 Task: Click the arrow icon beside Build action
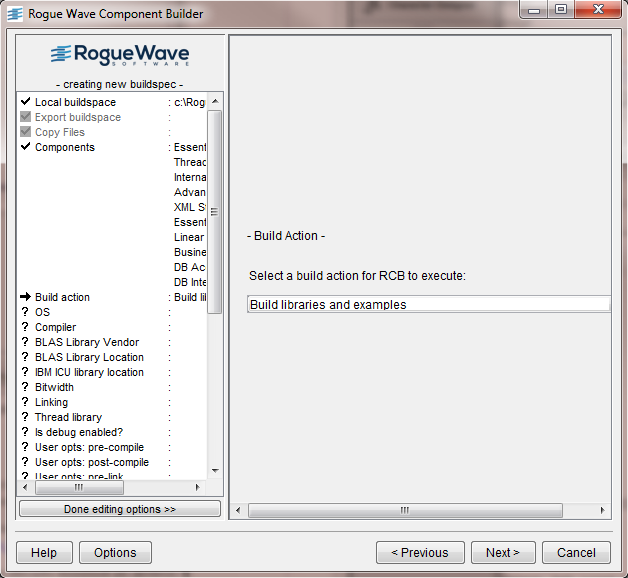pyautogui.click(x=25, y=297)
